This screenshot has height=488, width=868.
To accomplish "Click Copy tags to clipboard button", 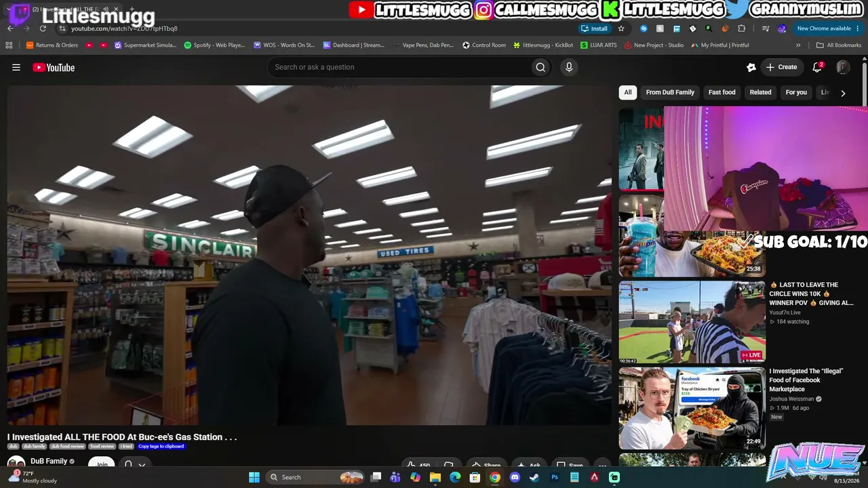I will tap(161, 447).
